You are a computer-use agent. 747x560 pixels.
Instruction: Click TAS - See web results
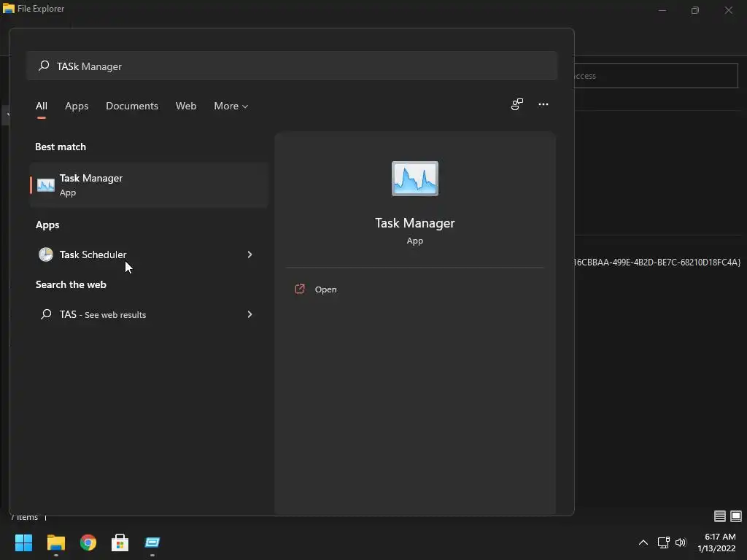click(x=103, y=314)
